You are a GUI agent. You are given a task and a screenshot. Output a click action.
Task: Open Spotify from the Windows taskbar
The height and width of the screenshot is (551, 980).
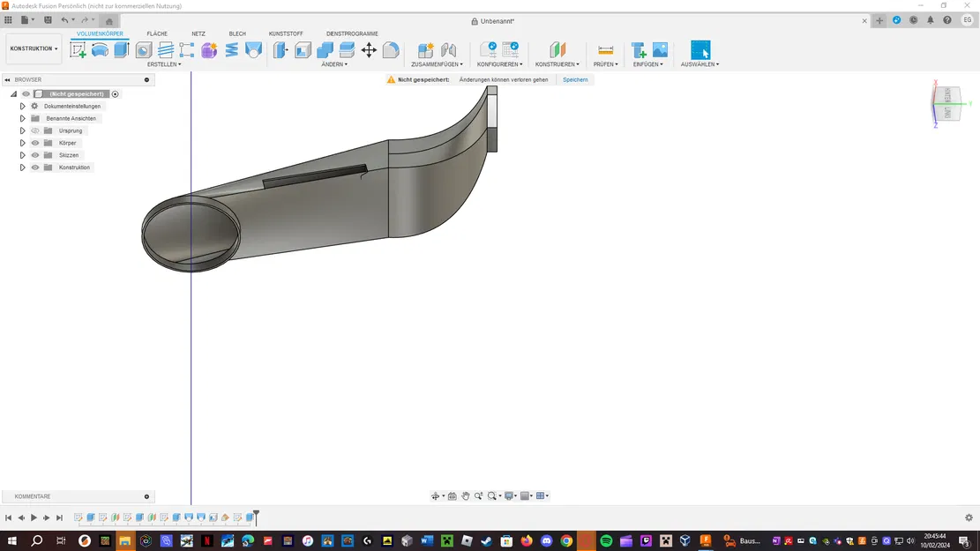[606, 540]
